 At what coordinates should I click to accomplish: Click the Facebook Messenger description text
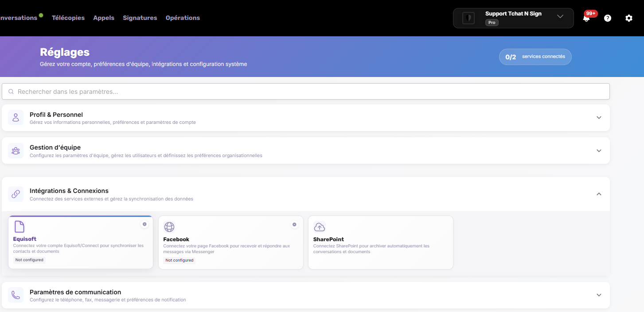pyautogui.click(x=226, y=249)
